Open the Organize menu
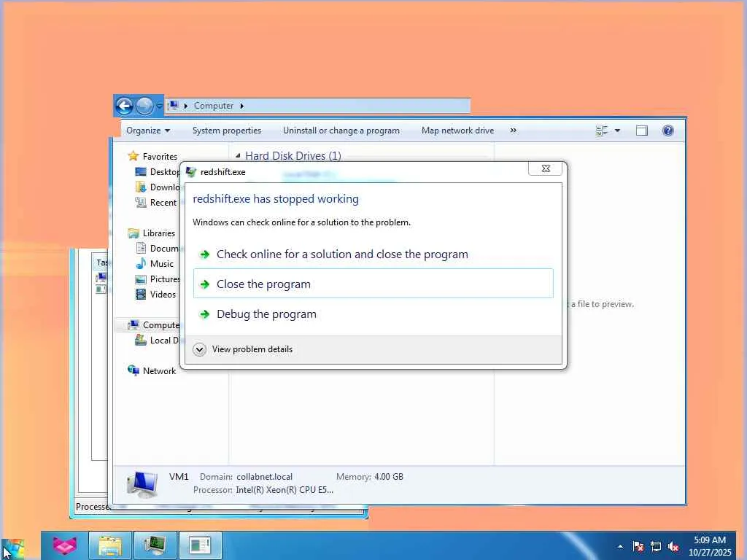The height and width of the screenshot is (560, 747). point(148,131)
